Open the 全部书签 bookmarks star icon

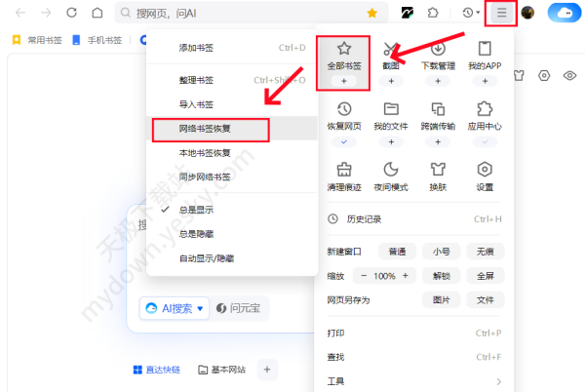tap(343, 50)
